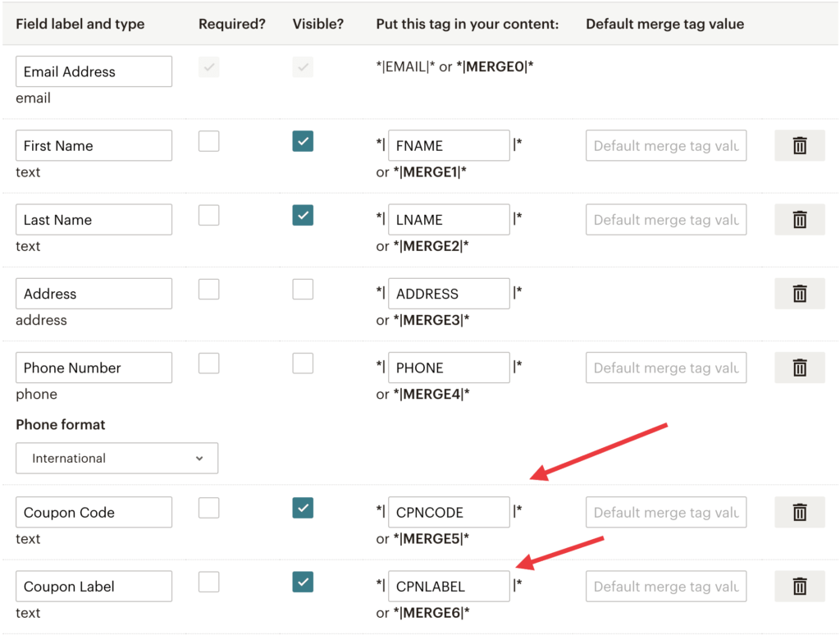Enable Visible for the Address field

tap(303, 289)
